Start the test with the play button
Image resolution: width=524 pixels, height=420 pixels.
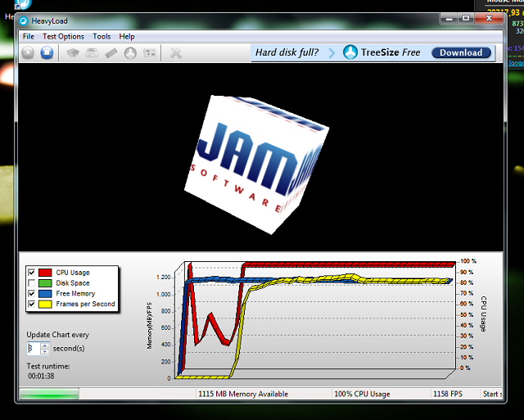[x=28, y=52]
